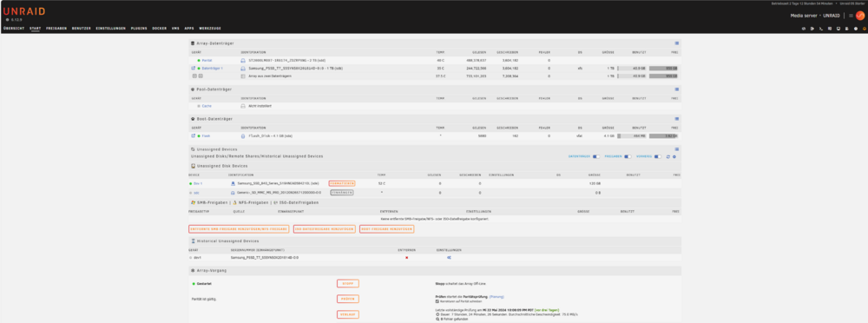The image size is (868, 323).
Task: Click the Formatieren button for Dev 1
Action: (x=342, y=183)
